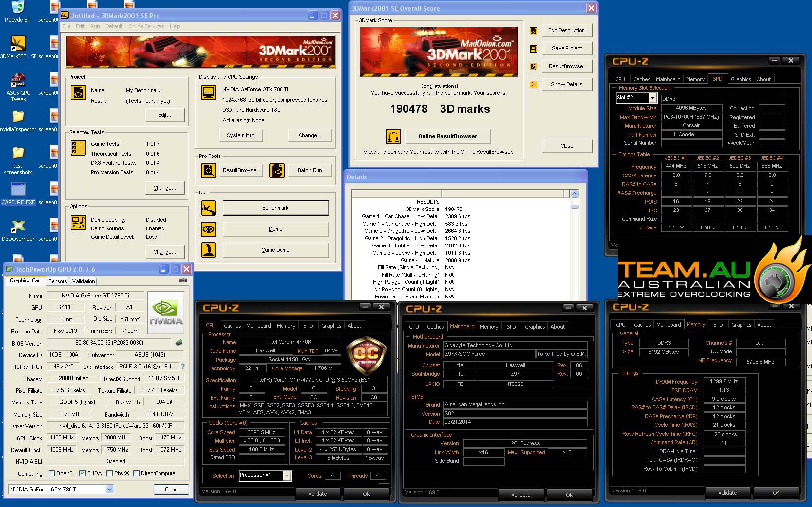Click the Game Demo joystick icon

pos(209,250)
